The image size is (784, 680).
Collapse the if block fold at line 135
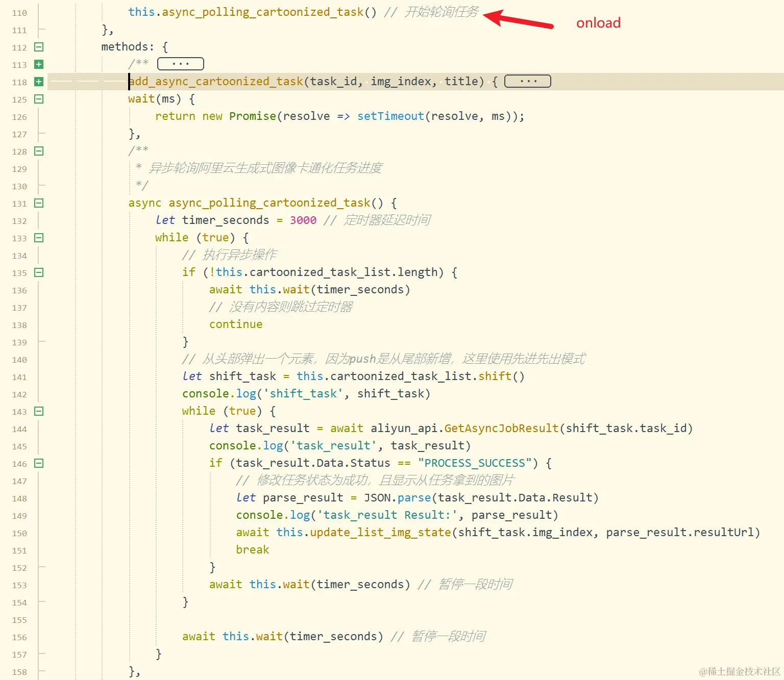(x=39, y=272)
